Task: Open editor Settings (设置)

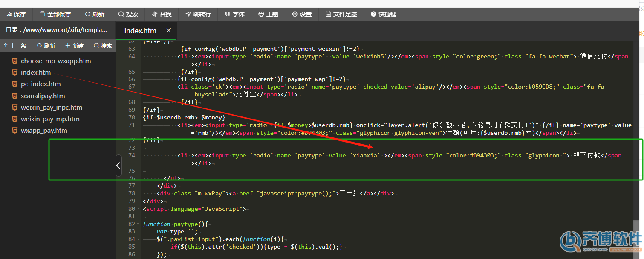Action: (x=302, y=14)
